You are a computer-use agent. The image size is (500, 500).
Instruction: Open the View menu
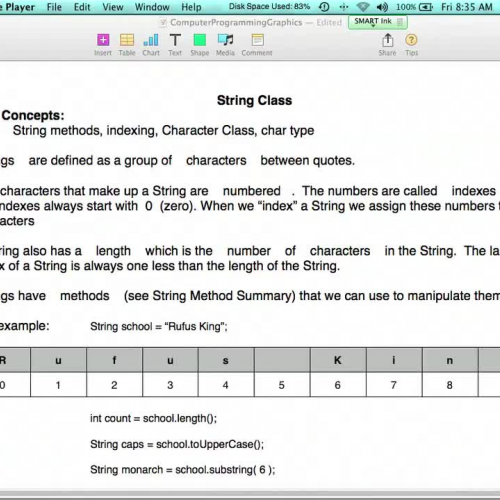coord(113,7)
